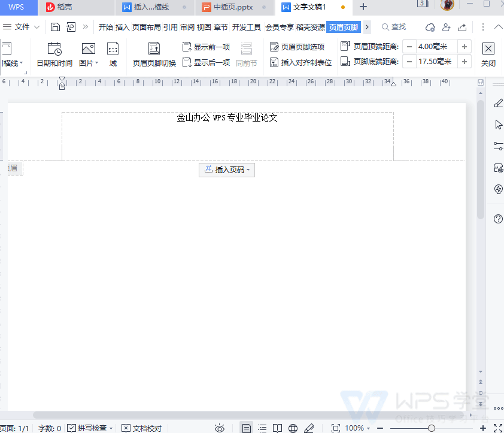This screenshot has height=433, width=504.
Task: Click 文档校对 in the status bar
Action: (x=142, y=428)
